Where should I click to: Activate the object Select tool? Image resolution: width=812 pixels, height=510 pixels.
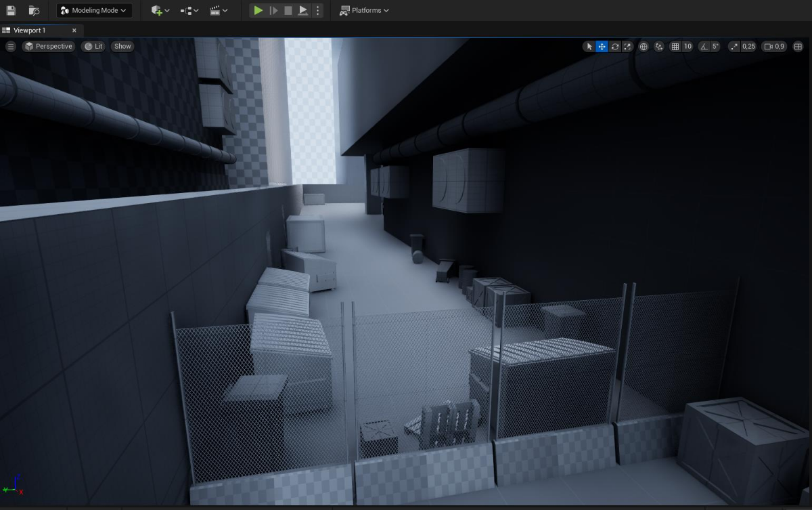point(589,46)
